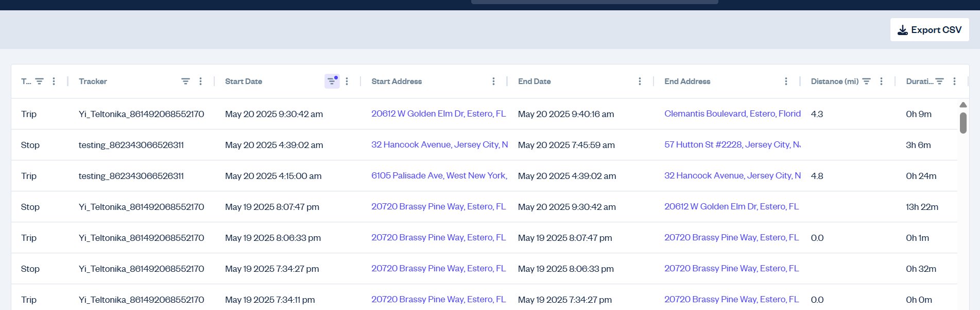The width and height of the screenshot is (980, 310).
Task: Click the Distance (mi) column header
Action: click(x=834, y=81)
